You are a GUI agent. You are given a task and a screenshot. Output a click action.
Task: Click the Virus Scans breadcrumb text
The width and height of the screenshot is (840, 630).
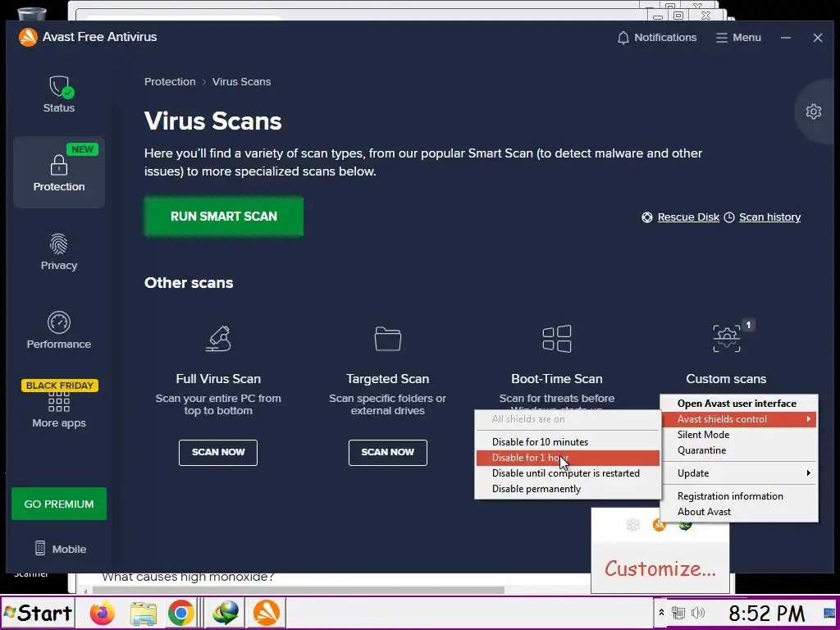coord(242,81)
